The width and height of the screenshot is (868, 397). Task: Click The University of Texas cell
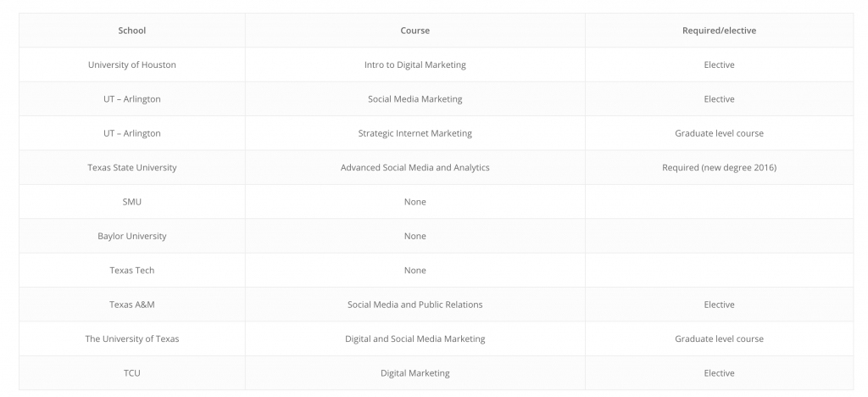coord(131,339)
